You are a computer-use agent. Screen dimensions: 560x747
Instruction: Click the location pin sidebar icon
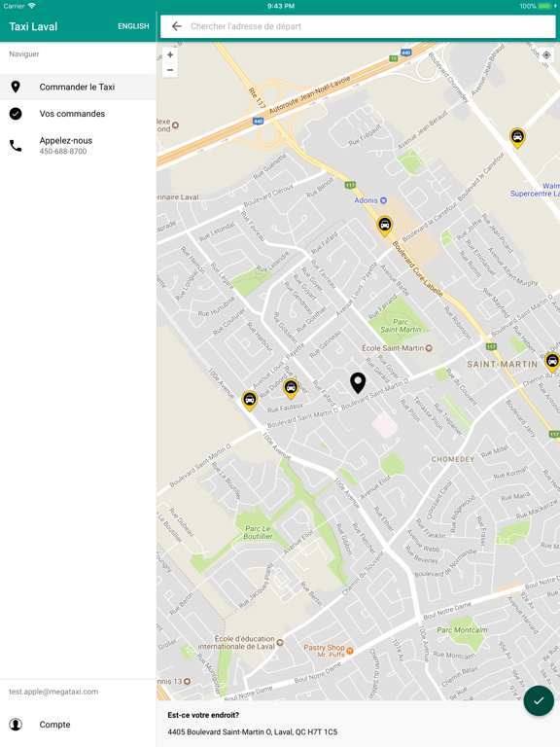click(16, 87)
